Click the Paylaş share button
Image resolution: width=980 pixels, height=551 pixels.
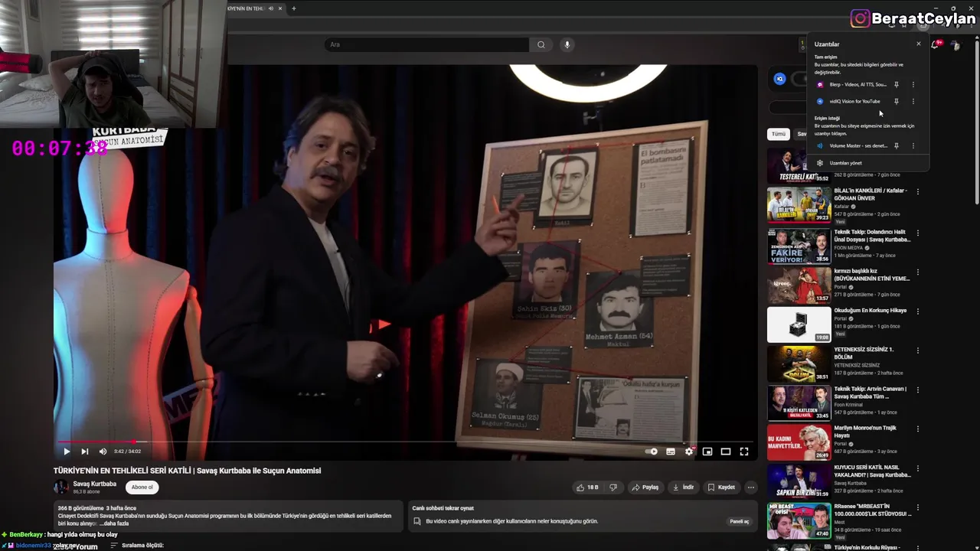click(645, 487)
